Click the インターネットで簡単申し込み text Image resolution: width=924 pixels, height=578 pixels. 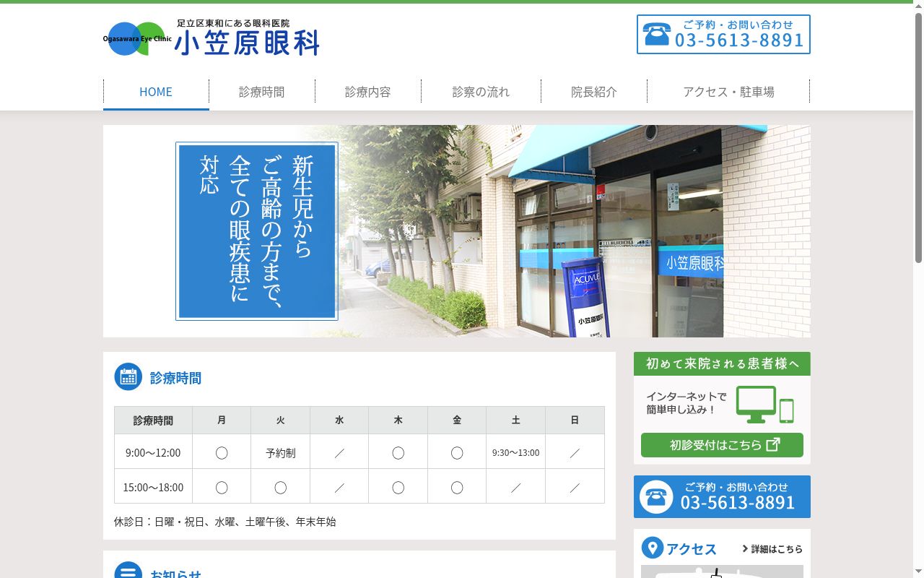coord(687,403)
